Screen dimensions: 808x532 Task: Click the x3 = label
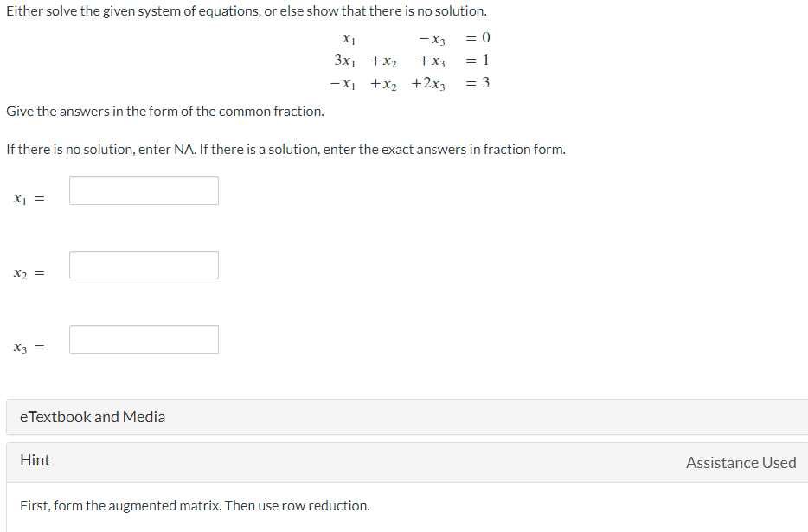pyautogui.click(x=27, y=347)
